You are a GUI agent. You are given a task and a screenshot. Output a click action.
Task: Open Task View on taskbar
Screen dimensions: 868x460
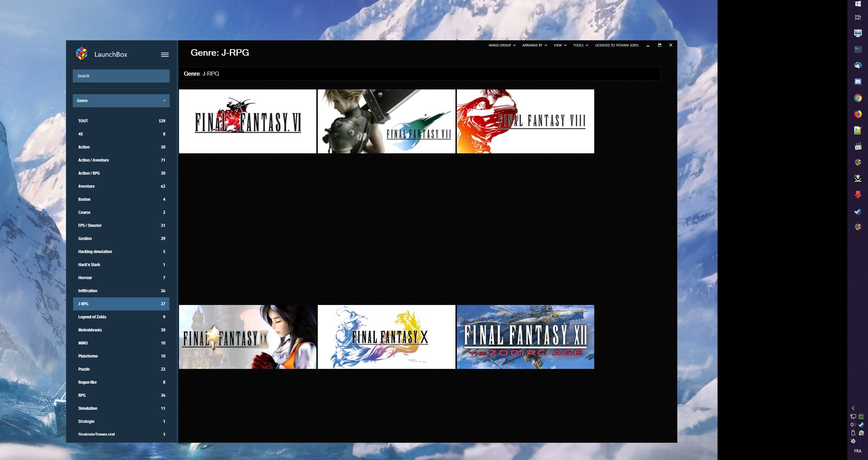click(x=858, y=17)
